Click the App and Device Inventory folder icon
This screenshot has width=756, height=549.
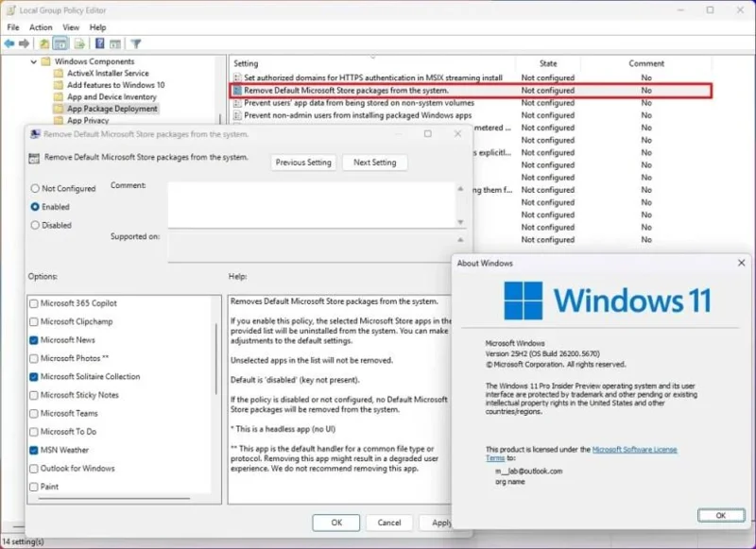tap(59, 97)
